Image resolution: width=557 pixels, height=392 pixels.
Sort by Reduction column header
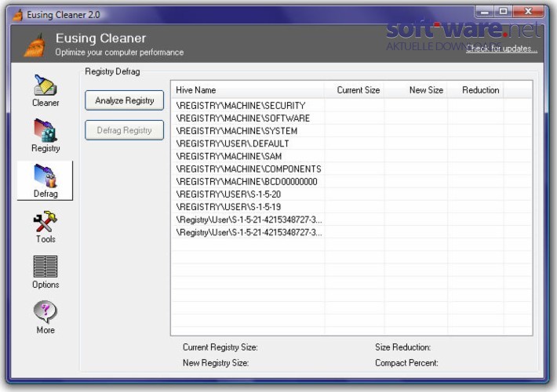pos(475,90)
